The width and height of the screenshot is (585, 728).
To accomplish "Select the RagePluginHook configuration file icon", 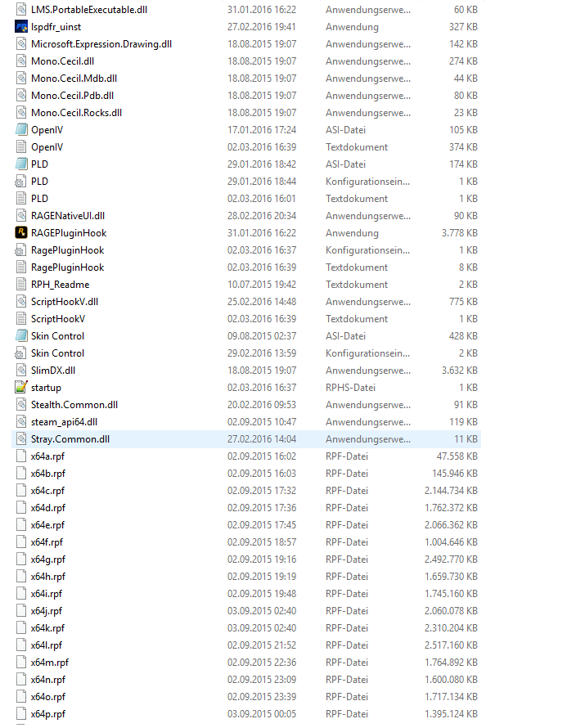I will tap(20, 250).
